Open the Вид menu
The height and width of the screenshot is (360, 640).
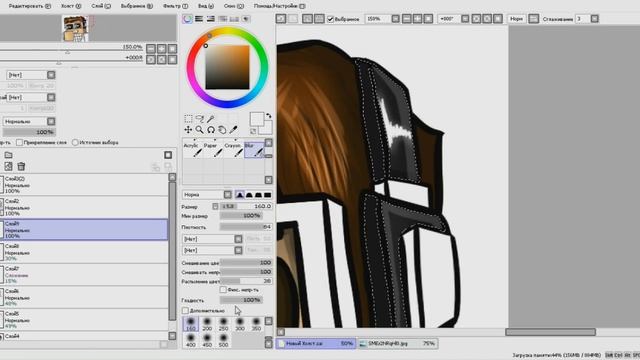[206, 6]
